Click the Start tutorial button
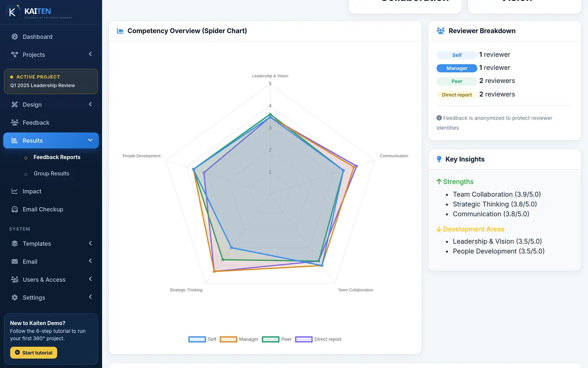Screen dimensions: 588x368 (x=34, y=352)
